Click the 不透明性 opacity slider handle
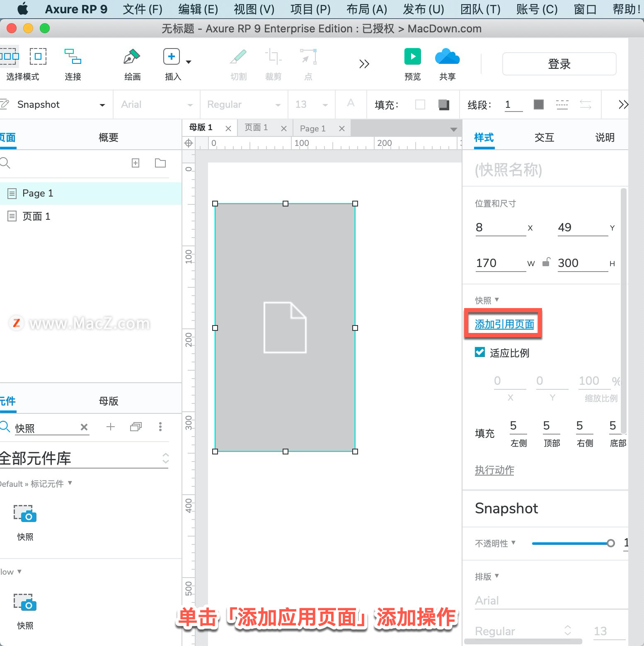The image size is (644, 646). (610, 543)
